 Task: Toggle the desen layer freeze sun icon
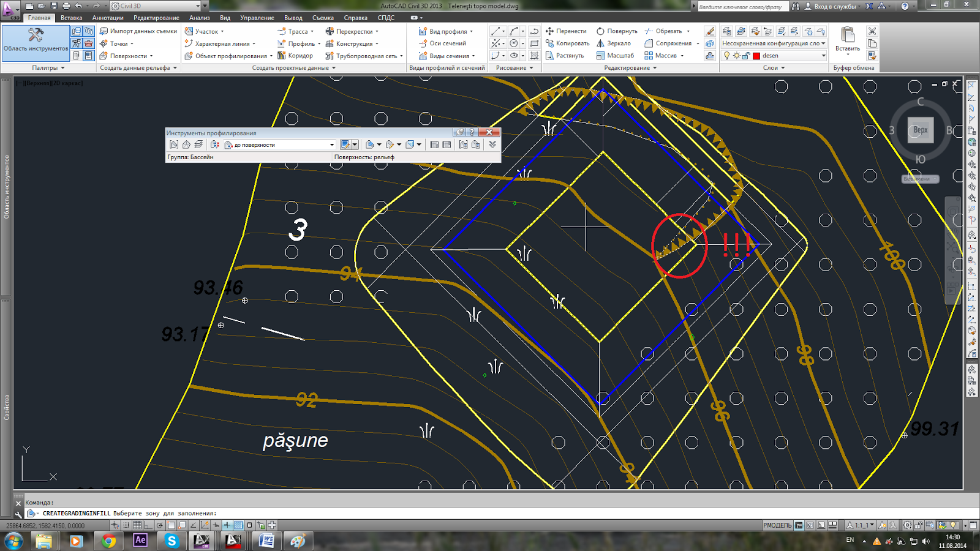coord(736,56)
